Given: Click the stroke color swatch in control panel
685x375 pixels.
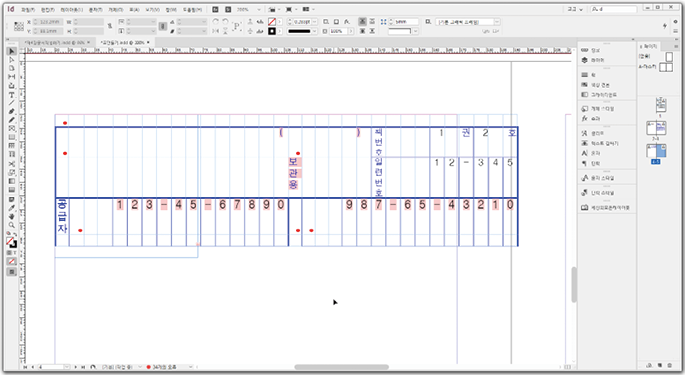Looking at the screenshot, I should 272,31.
